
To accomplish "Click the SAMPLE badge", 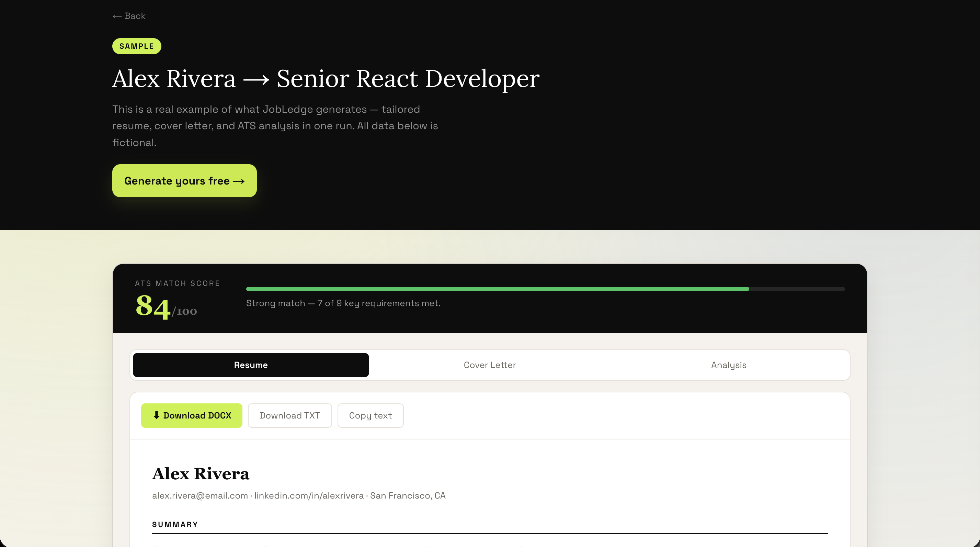I will pos(137,46).
